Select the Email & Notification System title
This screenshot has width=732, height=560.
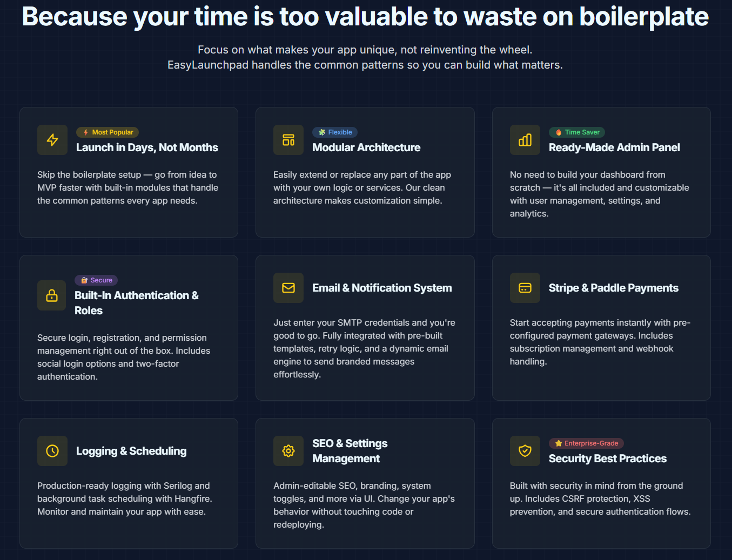(x=382, y=288)
